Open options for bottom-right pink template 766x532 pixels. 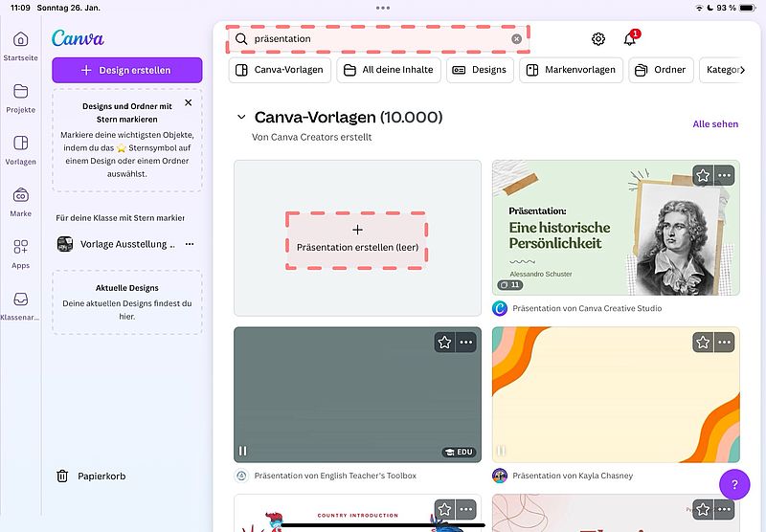pos(725,510)
